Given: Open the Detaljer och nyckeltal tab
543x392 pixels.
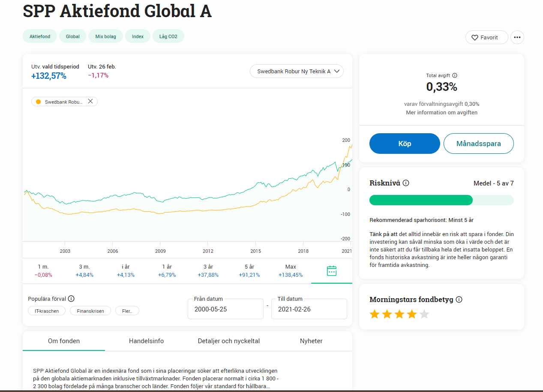Looking at the screenshot, I should [228, 341].
